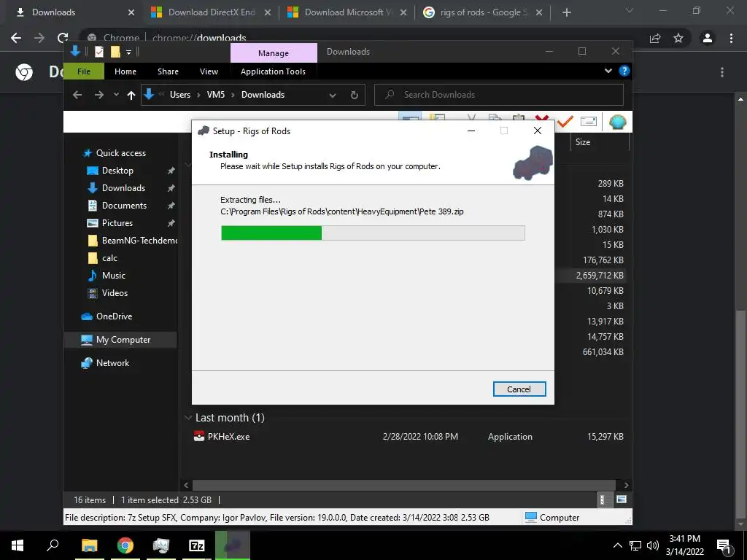Select OneDrive in navigation pane

(x=115, y=316)
